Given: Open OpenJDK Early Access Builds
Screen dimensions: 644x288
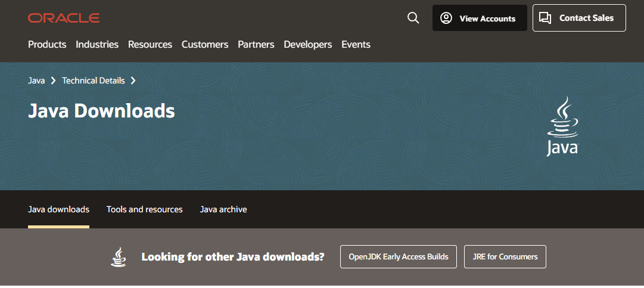Looking at the screenshot, I should click(399, 257).
